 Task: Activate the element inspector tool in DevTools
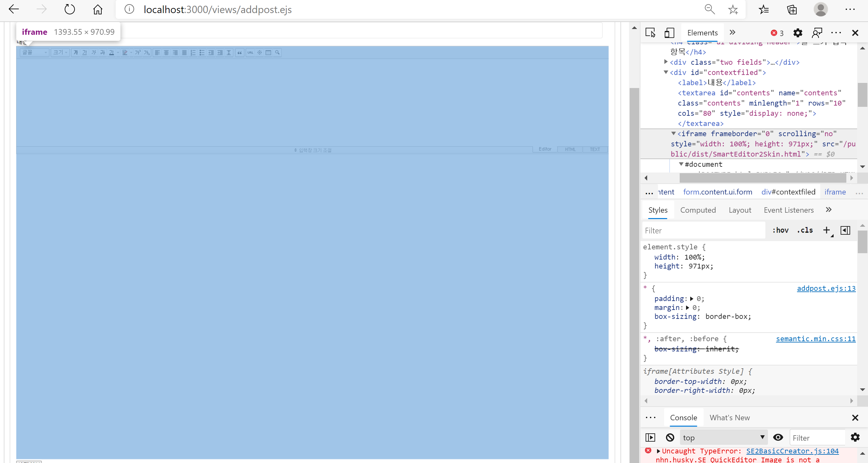click(x=650, y=33)
